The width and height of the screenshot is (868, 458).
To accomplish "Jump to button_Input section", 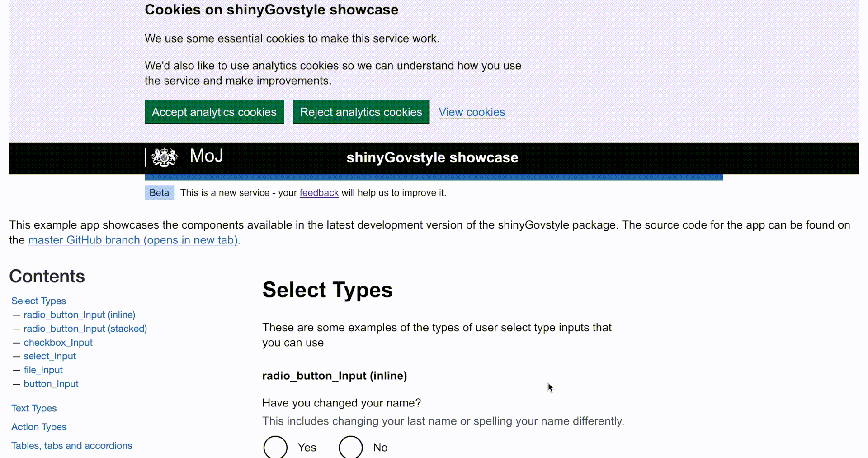I will [51, 384].
